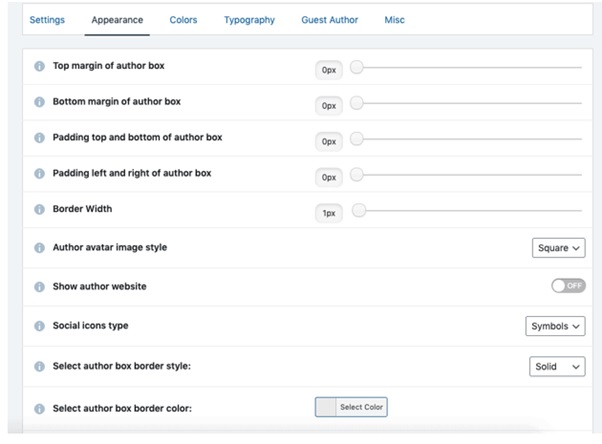Expand the Solid border style dropdown

pyautogui.click(x=557, y=366)
